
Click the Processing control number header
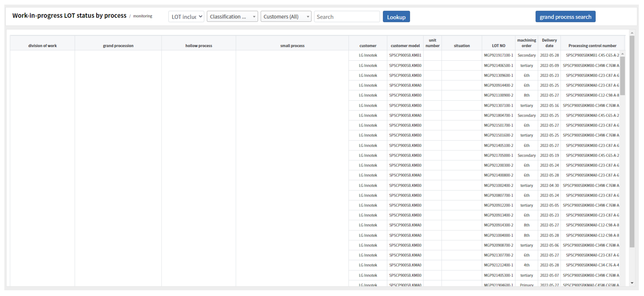[592, 46]
